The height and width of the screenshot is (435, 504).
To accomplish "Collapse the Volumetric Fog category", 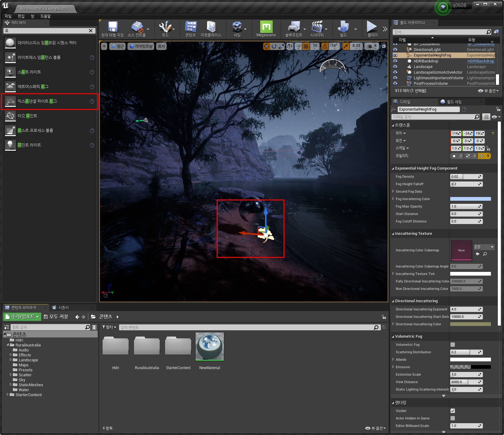I will pos(393,337).
